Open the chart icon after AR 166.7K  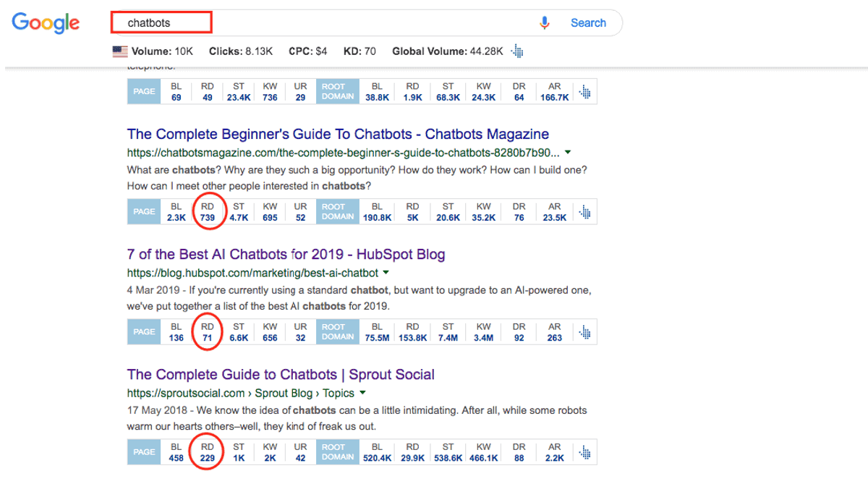pyautogui.click(x=585, y=92)
